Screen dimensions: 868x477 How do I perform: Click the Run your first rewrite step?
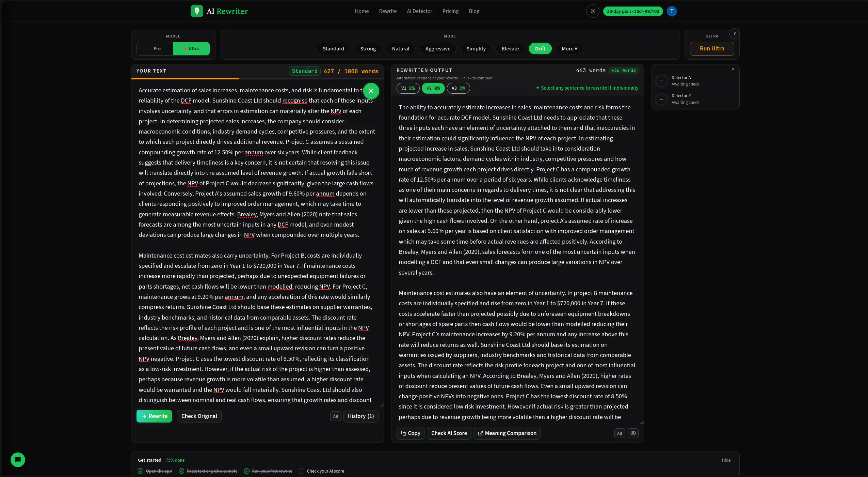(268, 471)
